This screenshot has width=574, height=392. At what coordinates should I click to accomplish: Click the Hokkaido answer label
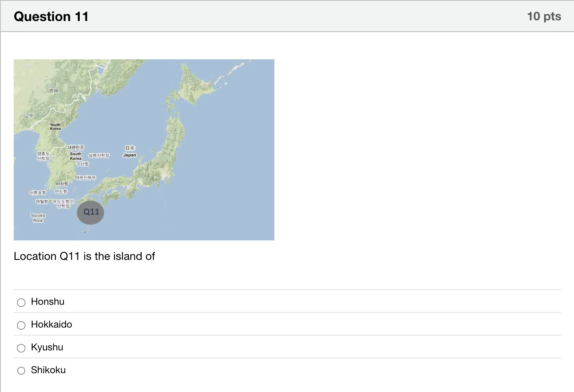[x=51, y=324]
